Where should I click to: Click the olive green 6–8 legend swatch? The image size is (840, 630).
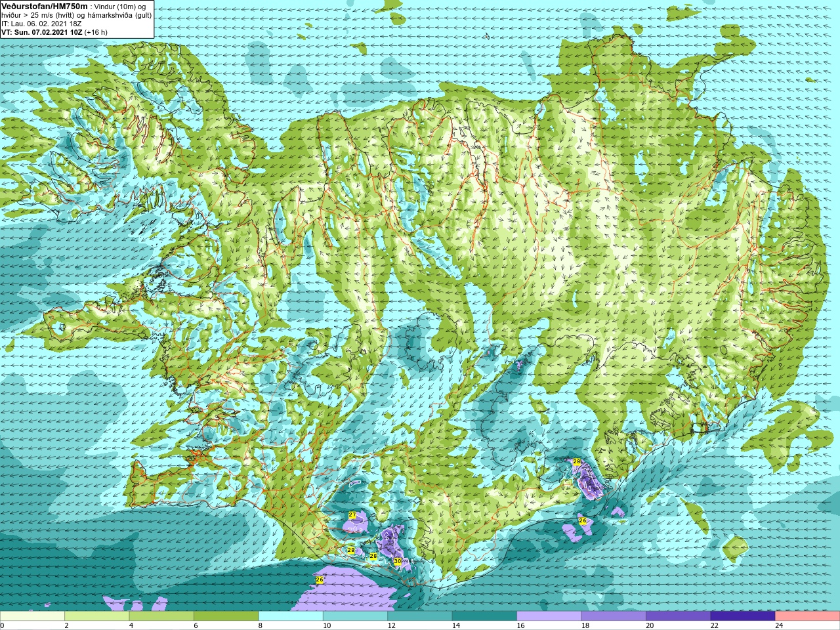pos(226,616)
